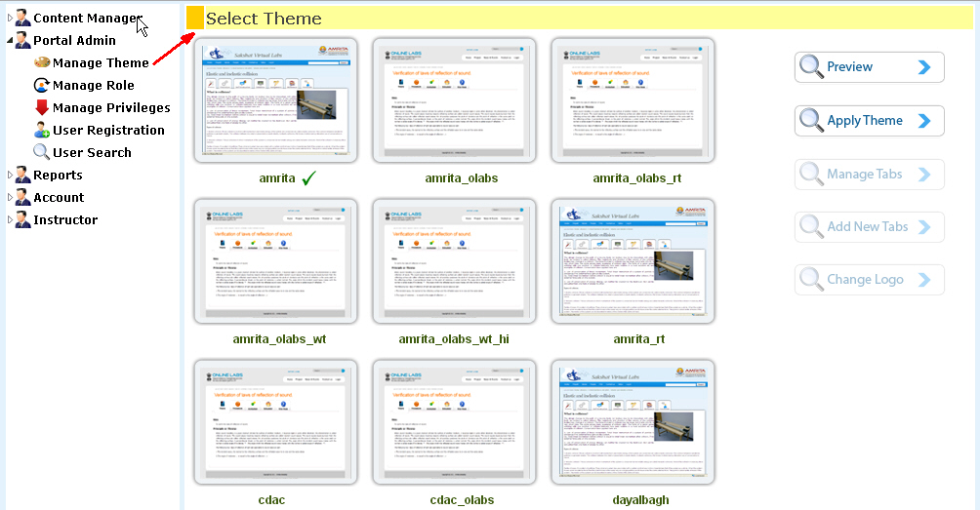Select the amrita_olabs theme thumbnail
The width and height of the screenshot is (980, 510).
[455, 100]
